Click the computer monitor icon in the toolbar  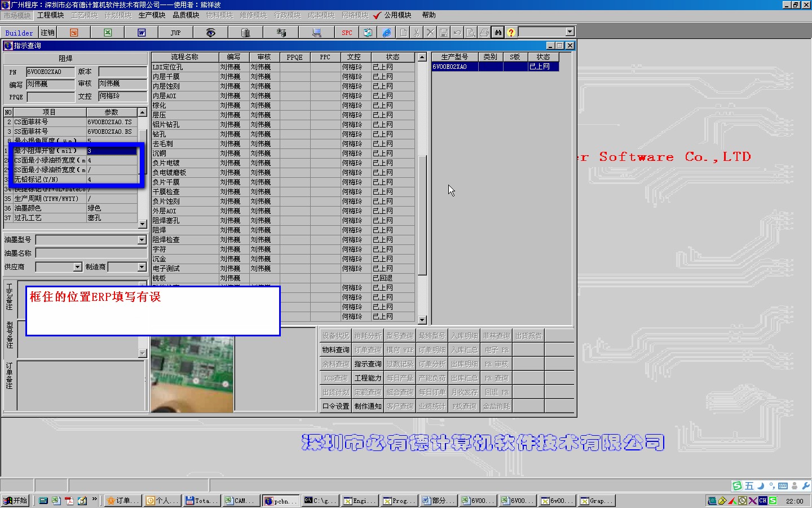(x=316, y=33)
